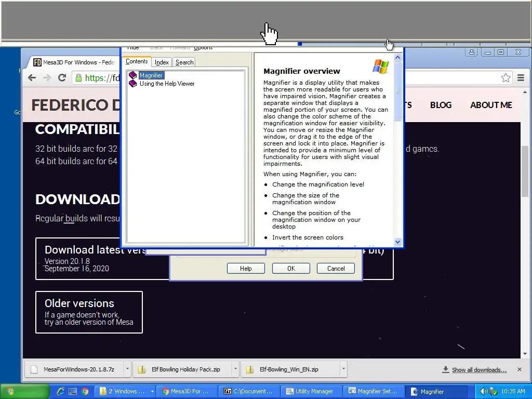Screen dimensions: 532x399
Task: Open the ABOUT ME page in site navigation
Action: pos(491,105)
